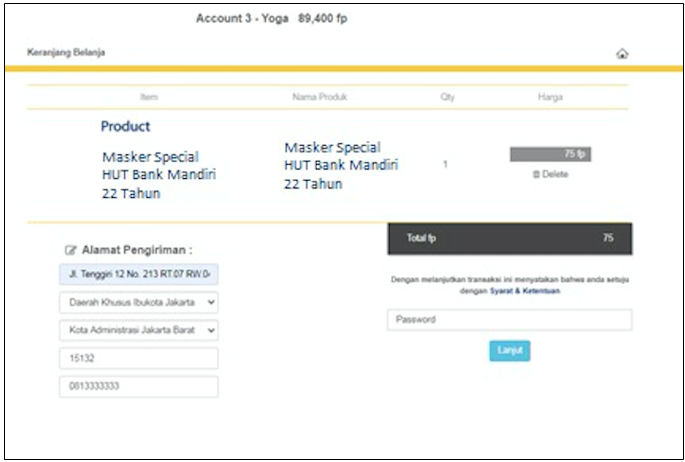685x462 pixels.
Task: Go to the home page via house icon
Action: [x=622, y=54]
